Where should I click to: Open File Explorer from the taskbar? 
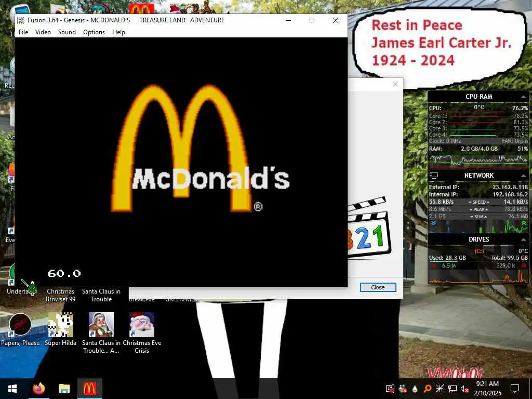coord(64,389)
